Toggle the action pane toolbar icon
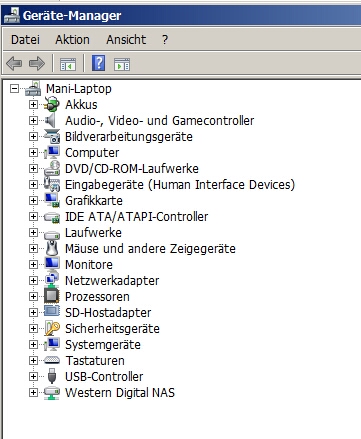This screenshot has width=361, height=439. [x=122, y=64]
